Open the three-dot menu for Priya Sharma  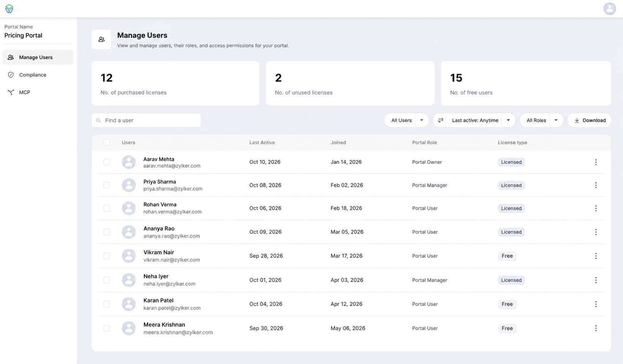(596, 185)
